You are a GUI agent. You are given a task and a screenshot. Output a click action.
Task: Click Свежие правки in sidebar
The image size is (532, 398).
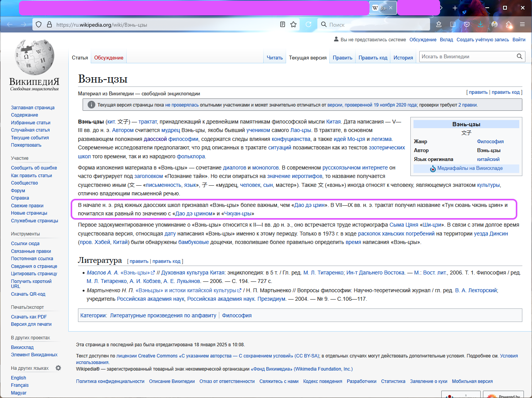(27, 206)
